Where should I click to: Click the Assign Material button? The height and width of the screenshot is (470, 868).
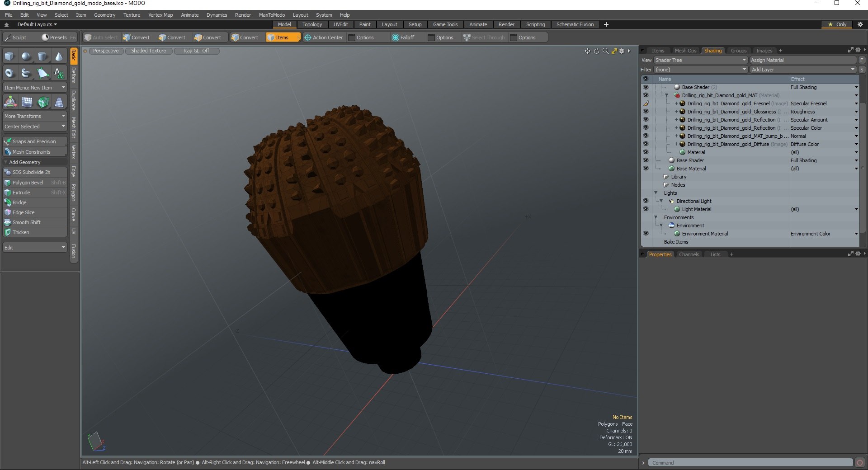[x=802, y=60]
